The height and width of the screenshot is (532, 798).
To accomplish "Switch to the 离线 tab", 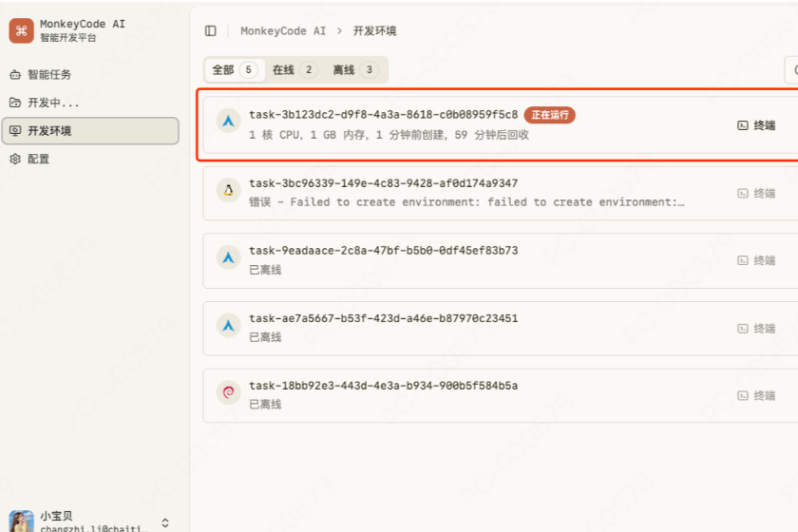I will tap(355, 69).
